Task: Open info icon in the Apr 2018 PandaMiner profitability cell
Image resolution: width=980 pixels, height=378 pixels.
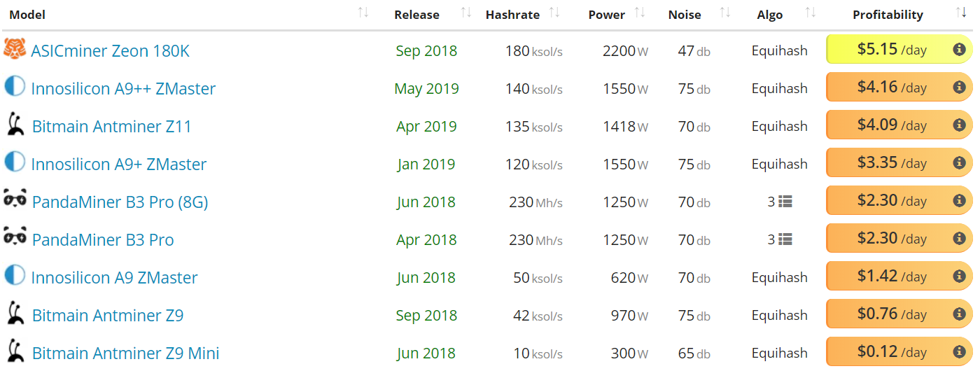Action: pyautogui.click(x=960, y=239)
